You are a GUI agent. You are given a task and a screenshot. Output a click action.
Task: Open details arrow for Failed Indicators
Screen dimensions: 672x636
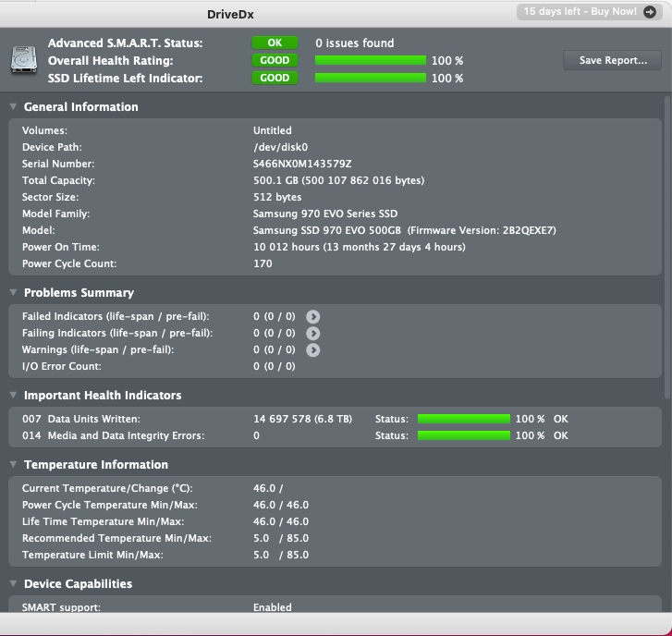(312, 317)
